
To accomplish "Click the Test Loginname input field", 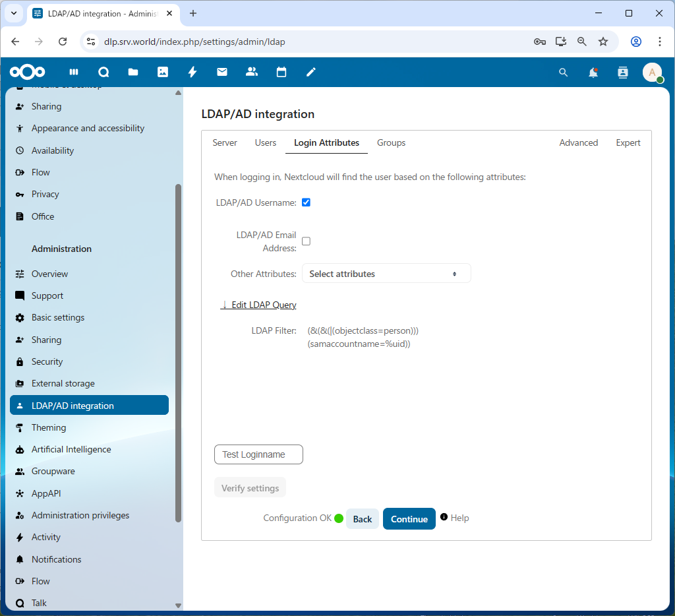I will pyautogui.click(x=258, y=454).
